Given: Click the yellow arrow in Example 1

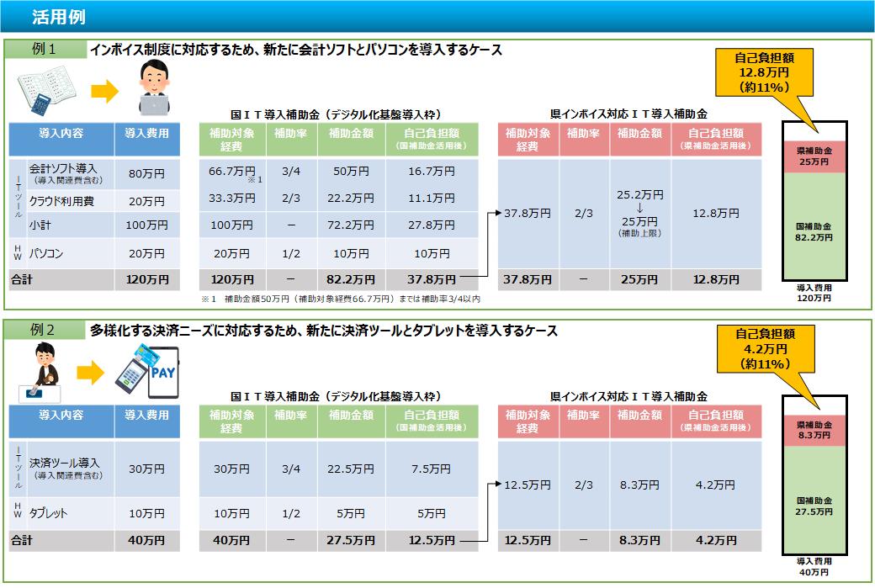Looking at the screenshot, I should (x=104, y=92).
